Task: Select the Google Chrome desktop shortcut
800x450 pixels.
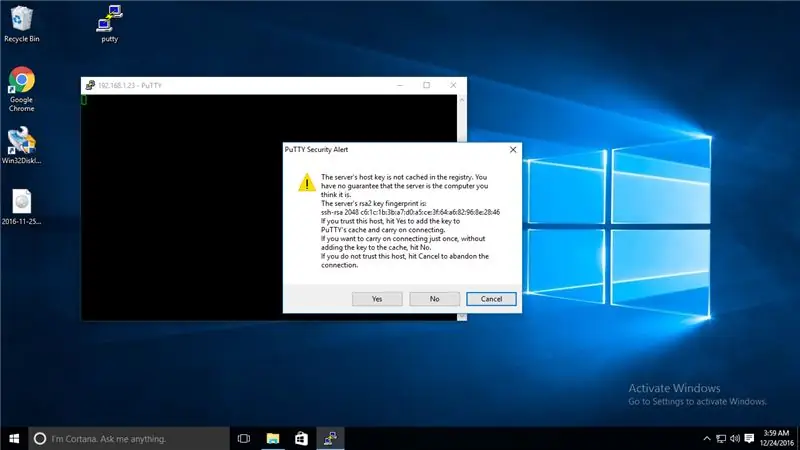Action: click(21, 89)
